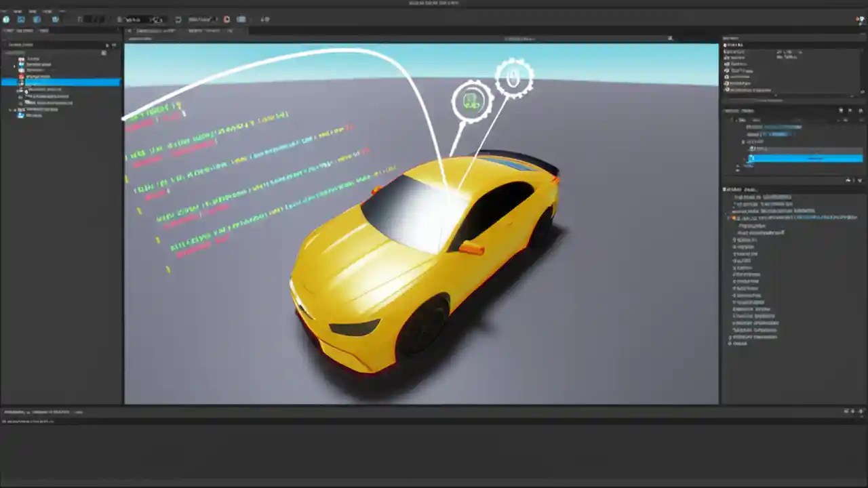The image size is (868, 488).
Task: Click the undo arrow icon in the toolbar
Action: pos(178,19)
